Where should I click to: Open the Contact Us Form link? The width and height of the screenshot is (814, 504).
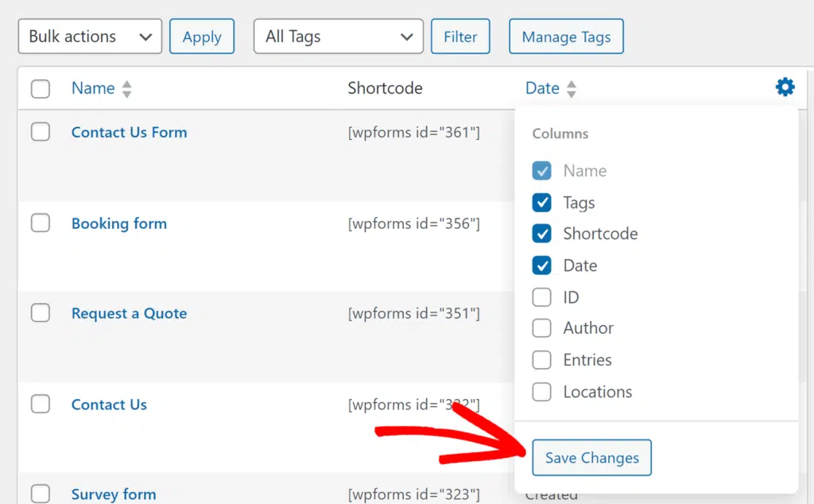coord(130,132)
